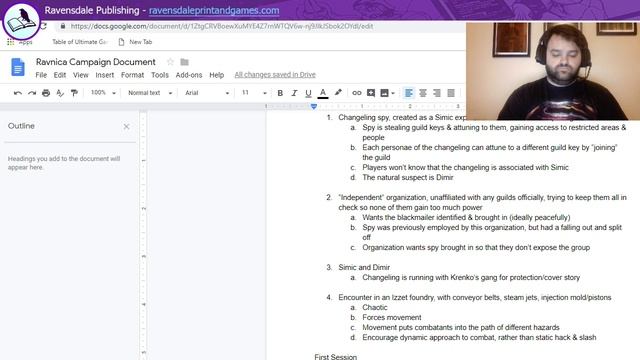
Task: Click the blue ruler indent marker
Action: pos(313,107)
